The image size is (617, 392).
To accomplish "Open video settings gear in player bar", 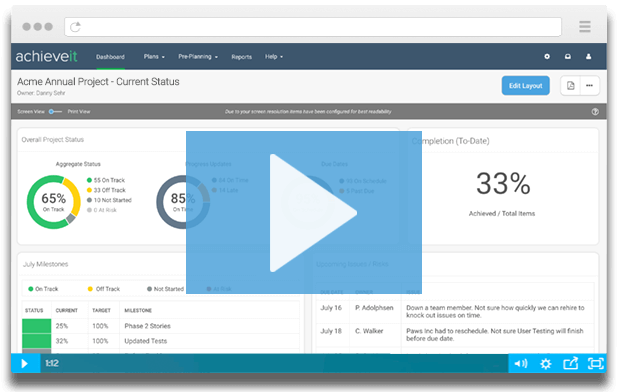I will click(546, 364).
